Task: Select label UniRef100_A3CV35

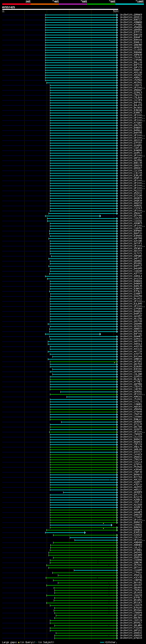Action: [x=131, y=578]
